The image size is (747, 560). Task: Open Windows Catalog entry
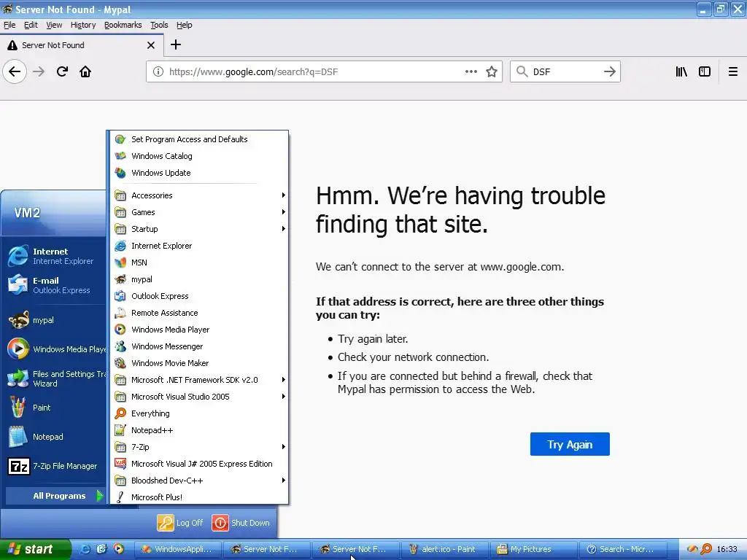coord(199,156)
